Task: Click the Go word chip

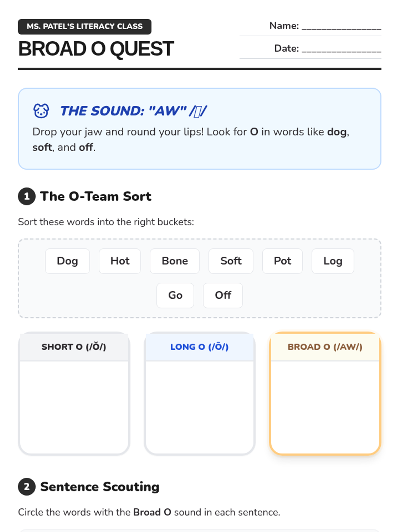Action: [x=175, y=295]
